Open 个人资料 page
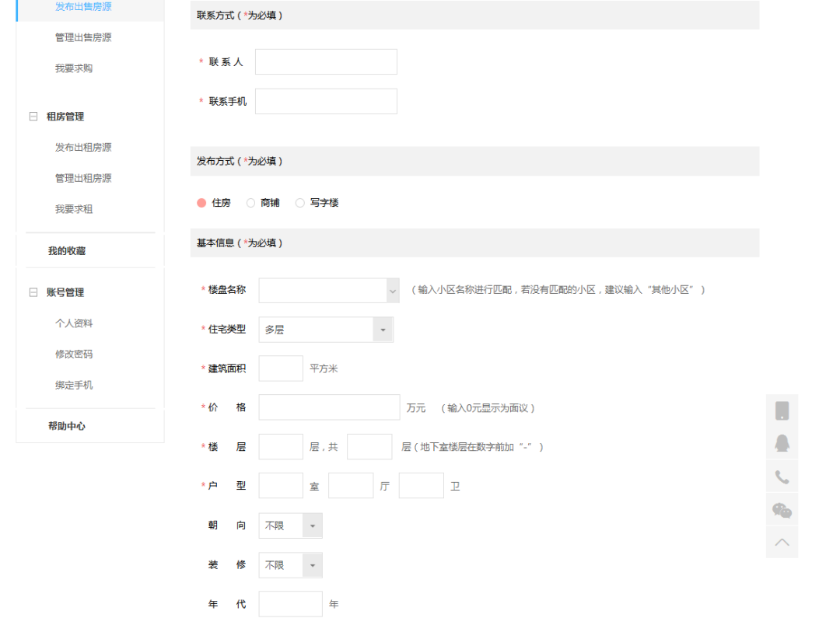This screenshot has height=632, width=840. (x=74, y=323)
